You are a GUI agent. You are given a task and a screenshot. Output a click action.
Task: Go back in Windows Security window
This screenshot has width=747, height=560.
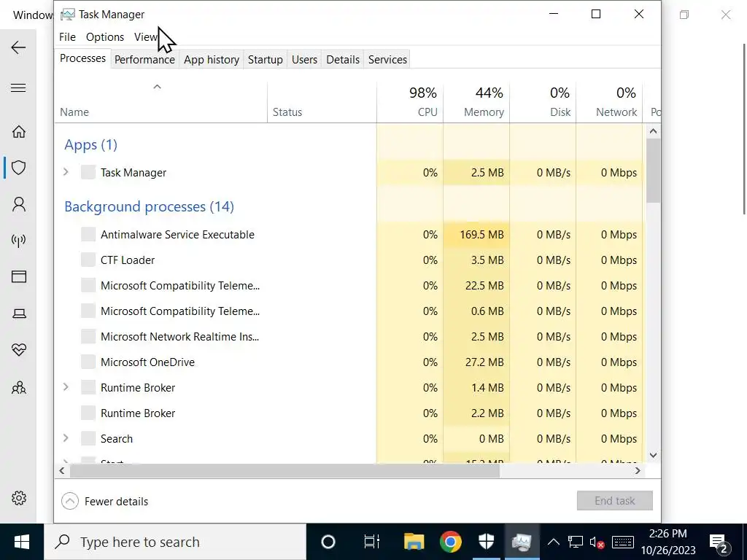[x=18, y=47]
